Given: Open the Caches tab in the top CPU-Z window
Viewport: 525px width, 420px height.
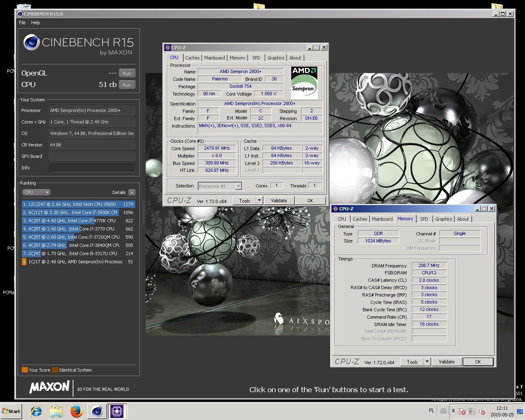Looking at the screenshot, I should pos(192,58).
